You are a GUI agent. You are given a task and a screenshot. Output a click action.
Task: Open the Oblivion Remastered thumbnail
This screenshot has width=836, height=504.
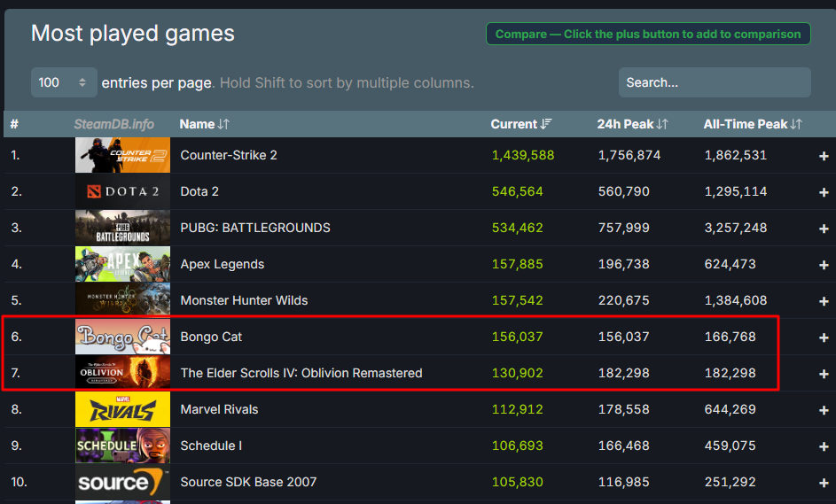pyautogui.click(x=122, y=373)
